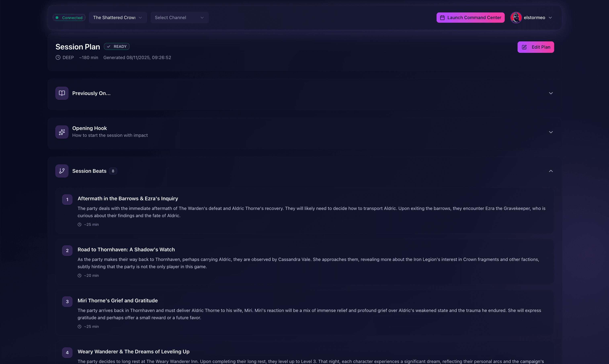Open elstormeo account menu
609x364 pixels.
click(x=531, y=18)
